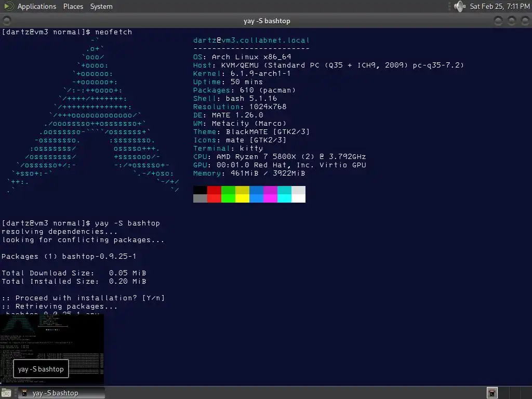Screen dimensions: 532x399
Task: Click the 'Uptime: 50 mins' line
Action: (x=228, y=82)
